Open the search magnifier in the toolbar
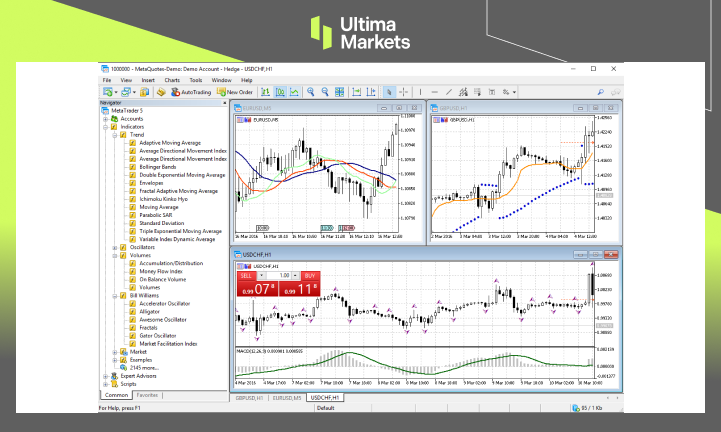Screen dimensions: 721x432 (x=601, y=92)
